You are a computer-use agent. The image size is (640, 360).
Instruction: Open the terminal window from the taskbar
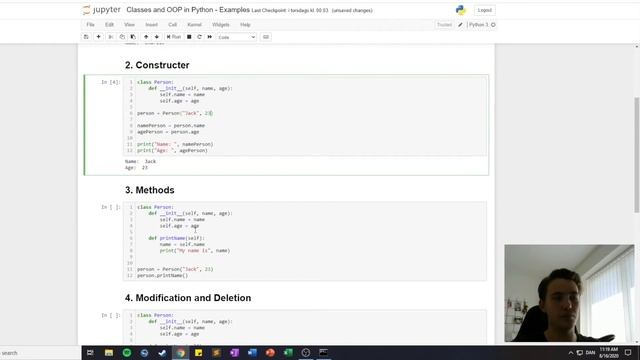click(324, 353)
